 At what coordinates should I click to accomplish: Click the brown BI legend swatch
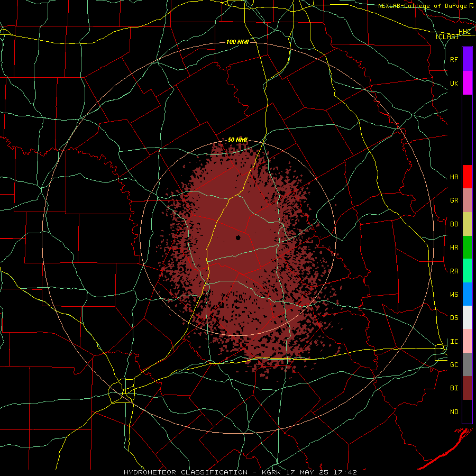click(467, 388)
